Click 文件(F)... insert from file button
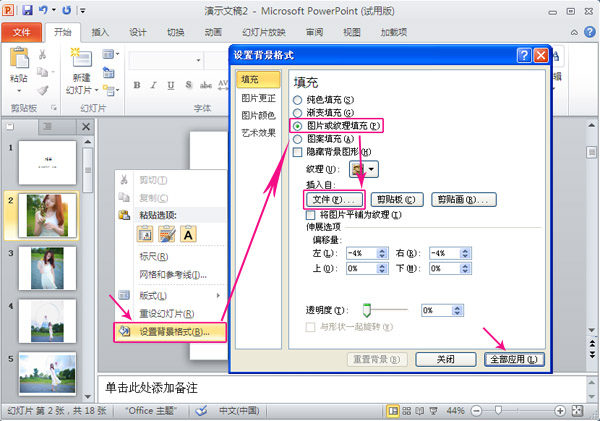600x421 pixels. 334,199
